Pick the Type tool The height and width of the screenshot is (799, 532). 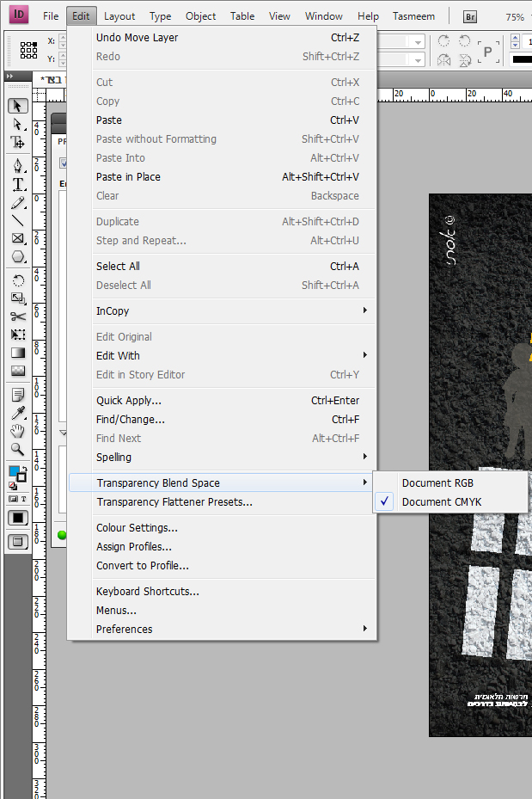pos(17,184)
